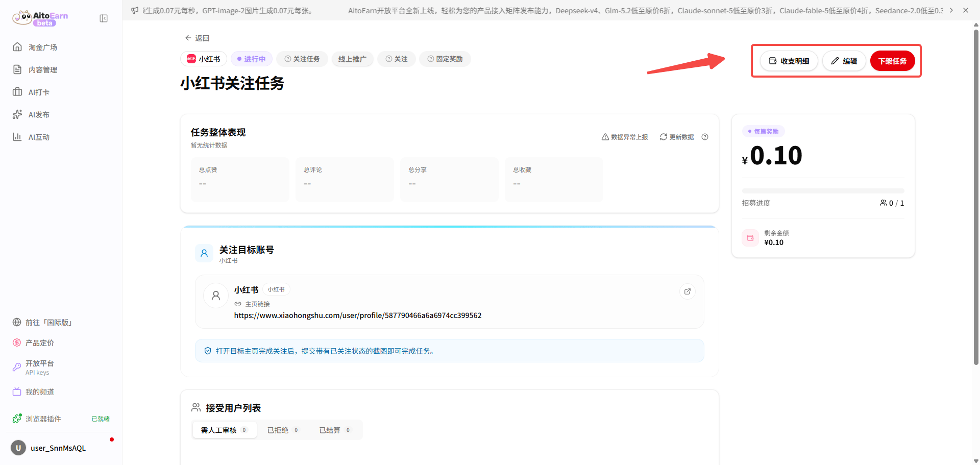Click shield icon in task hint
This screenshot has height=465, width=980.
(x=208, y=351)
